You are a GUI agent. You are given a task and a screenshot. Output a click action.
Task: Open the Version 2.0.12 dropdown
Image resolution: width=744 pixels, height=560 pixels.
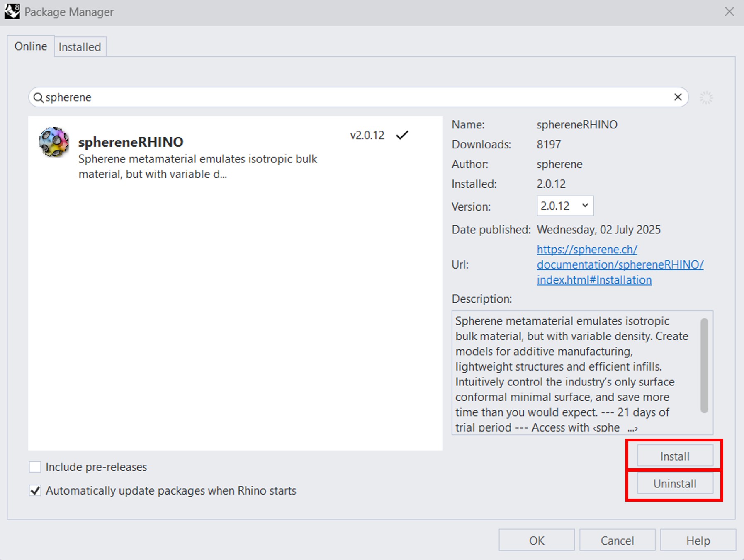click(x=564, y=206)
